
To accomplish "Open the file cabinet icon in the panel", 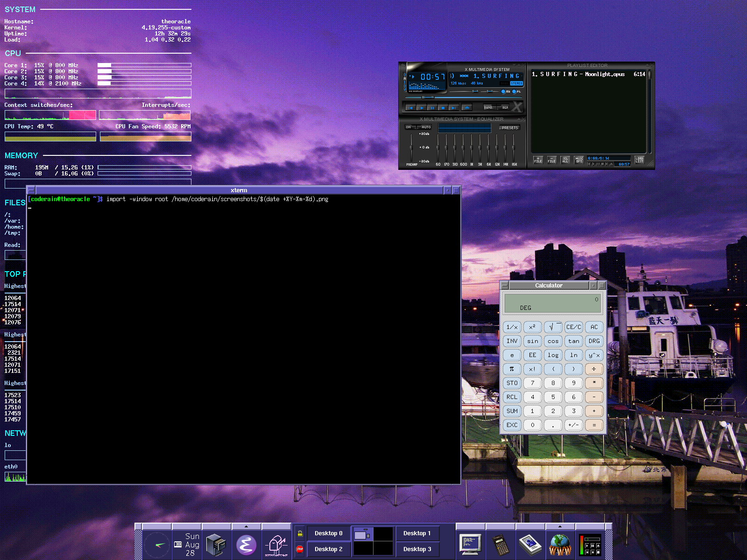I will [x=216, y=545].
